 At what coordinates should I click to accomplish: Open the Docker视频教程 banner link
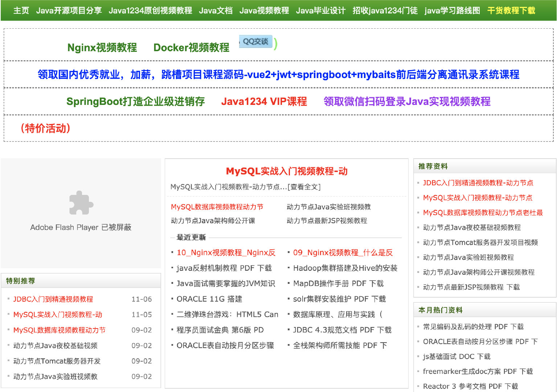[191, 48]
